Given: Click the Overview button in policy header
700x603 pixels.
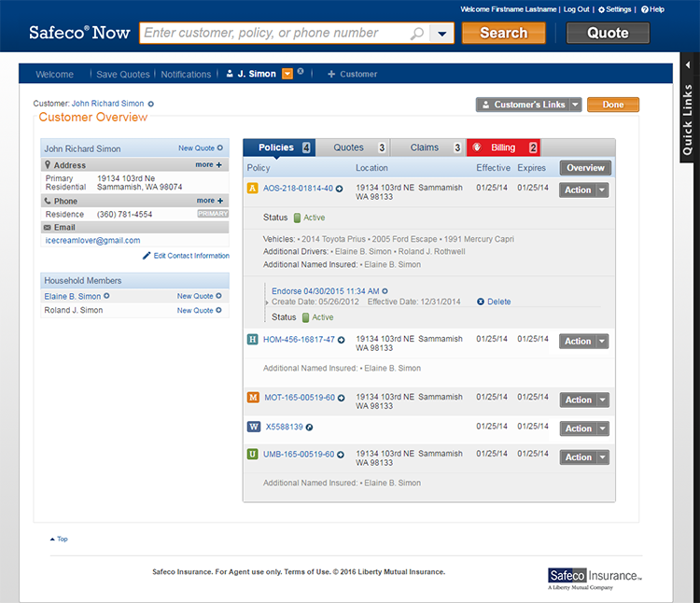Looking at the screenshot, I should (585, 168).
